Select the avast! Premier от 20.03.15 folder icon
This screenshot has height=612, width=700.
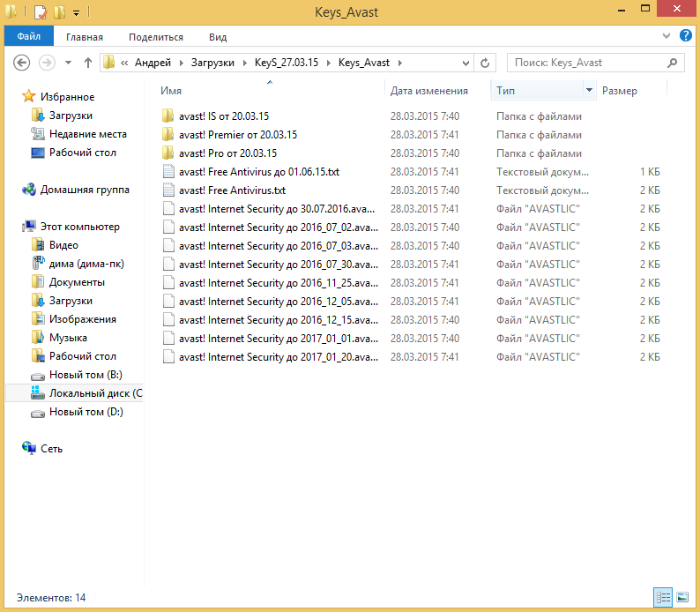(x=168, y=134)
